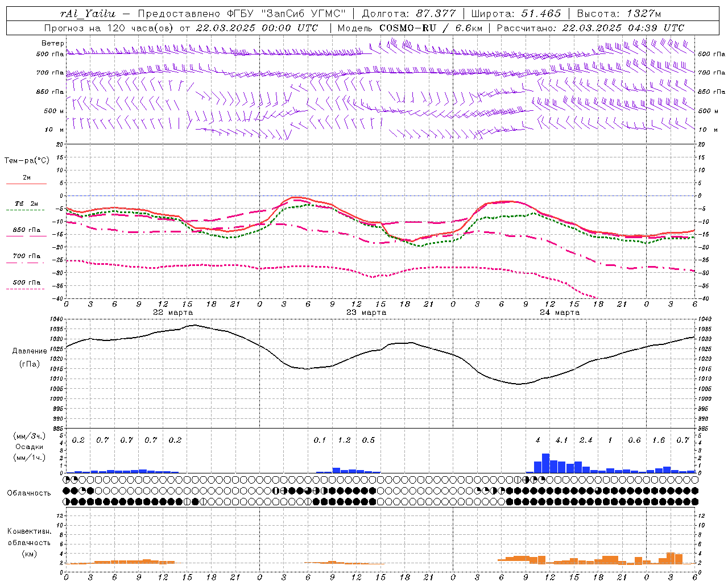Click the (мм/3ч.) unit label
Viewport: 728px width, 582px height.
[29, 436]
